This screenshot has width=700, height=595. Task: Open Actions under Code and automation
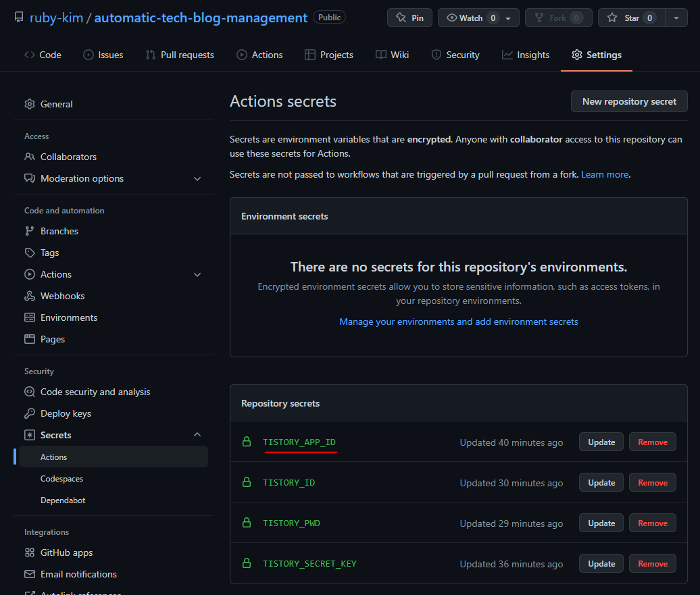(x=56, y=274)
